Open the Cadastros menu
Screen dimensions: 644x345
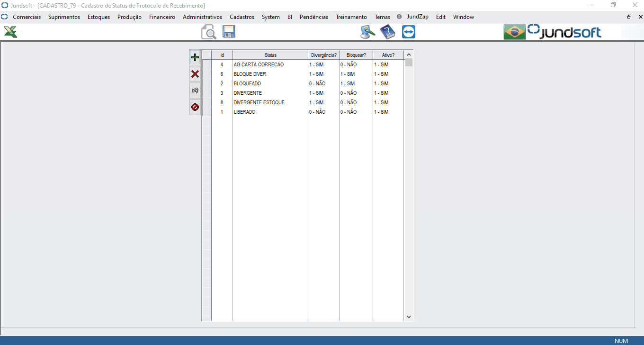(x=242, y=17)
